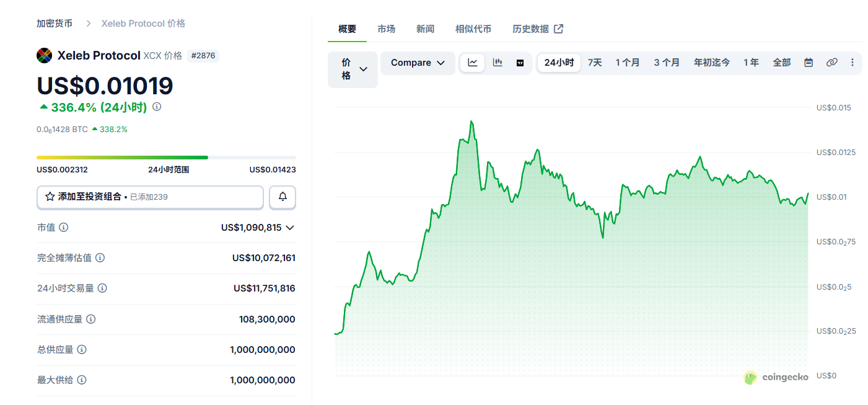Click the price chart peak near US$0.015
Screen dimensions: 868x405
[x=471, y=122]
